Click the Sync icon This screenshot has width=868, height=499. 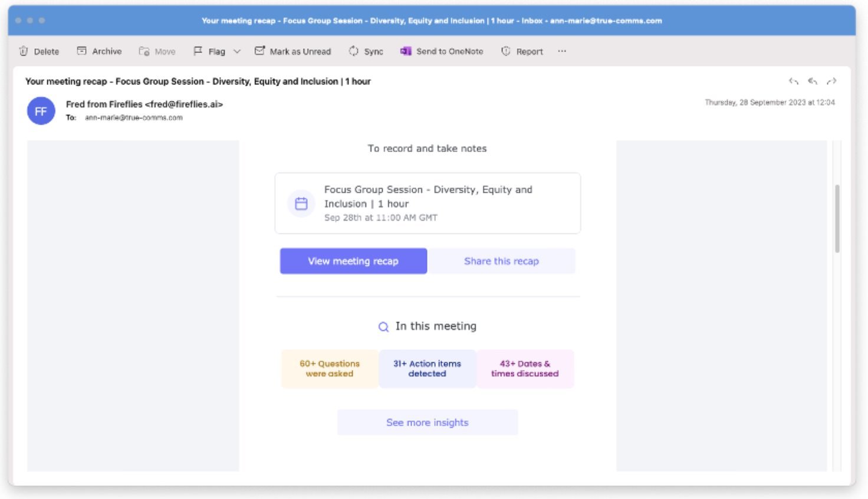point(353,51)
